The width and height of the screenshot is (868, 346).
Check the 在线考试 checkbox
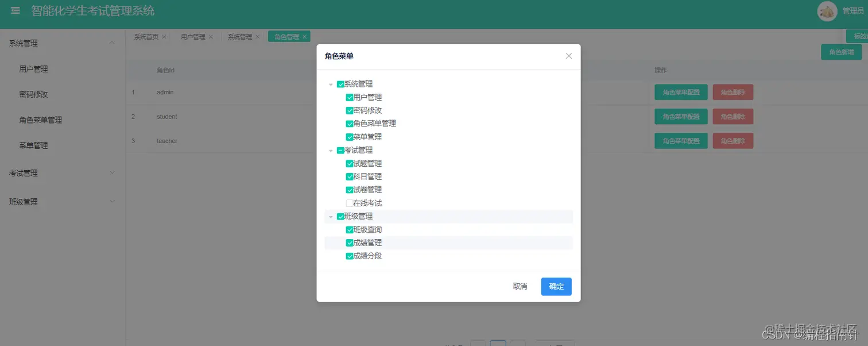[x=350, y=203]
